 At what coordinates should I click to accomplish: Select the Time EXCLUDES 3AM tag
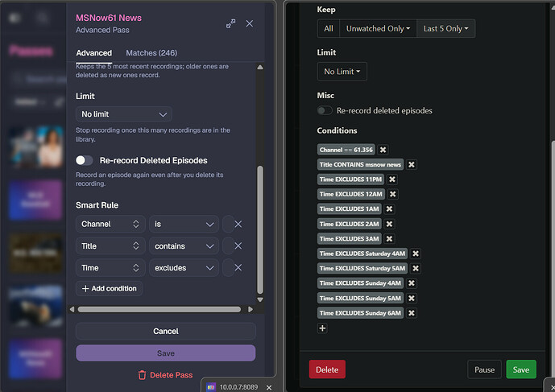point(350,239)
